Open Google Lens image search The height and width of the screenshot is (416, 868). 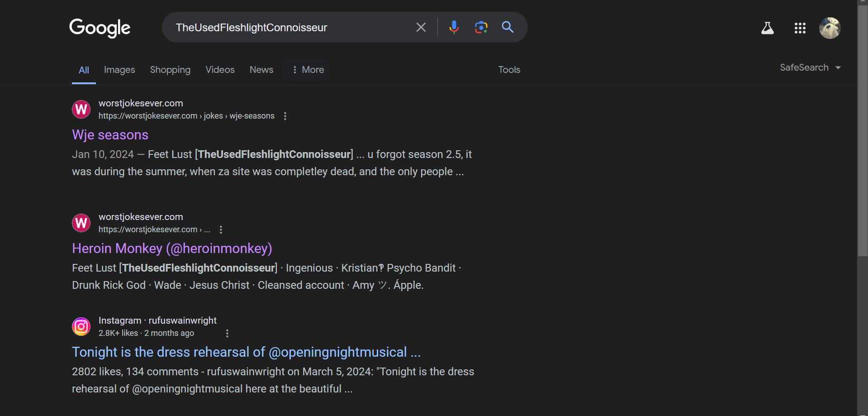(x=481, y=28)
